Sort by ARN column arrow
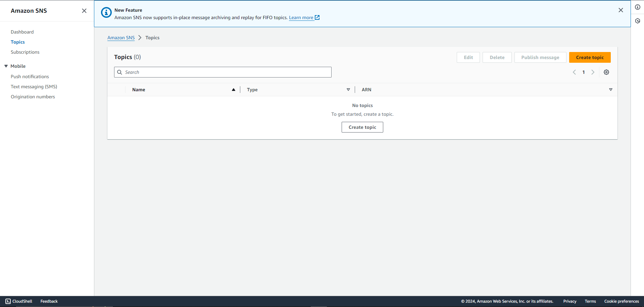644x307 pixels. pyautogui.click(x=611, y=90)
